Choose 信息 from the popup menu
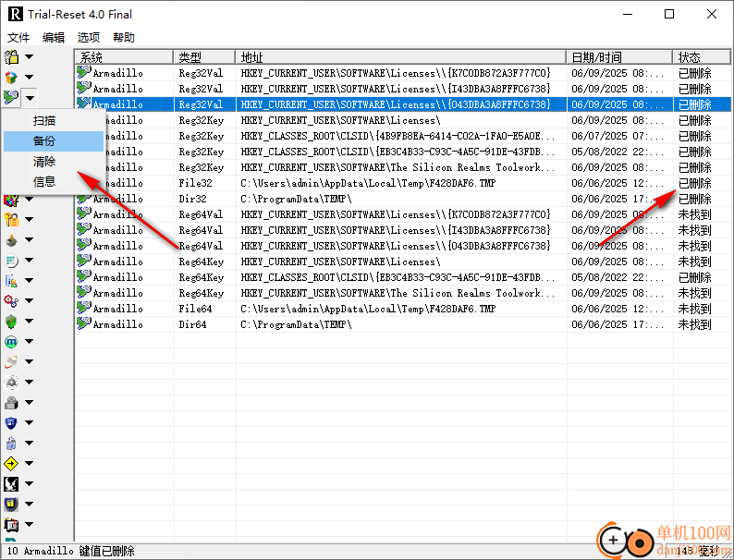 pyautogui.click(x=54, y=181)
